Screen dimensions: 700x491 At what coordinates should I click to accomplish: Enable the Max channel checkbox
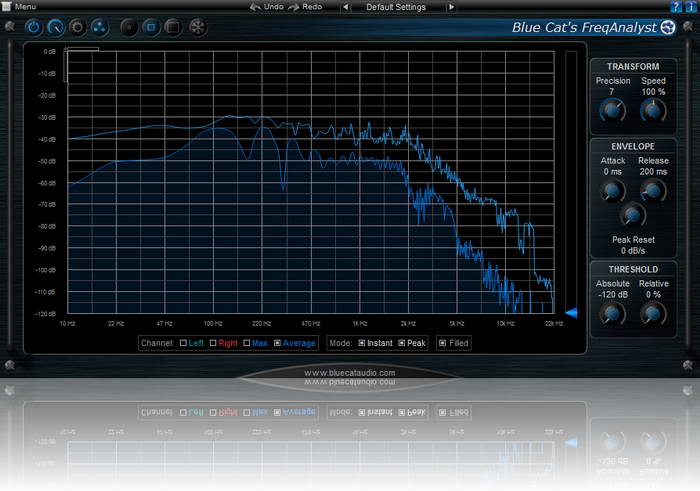[246, 343]
